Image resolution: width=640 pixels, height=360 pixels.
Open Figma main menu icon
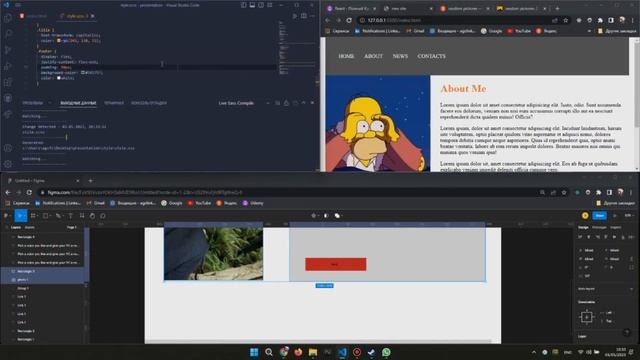[x=6, y=216]
